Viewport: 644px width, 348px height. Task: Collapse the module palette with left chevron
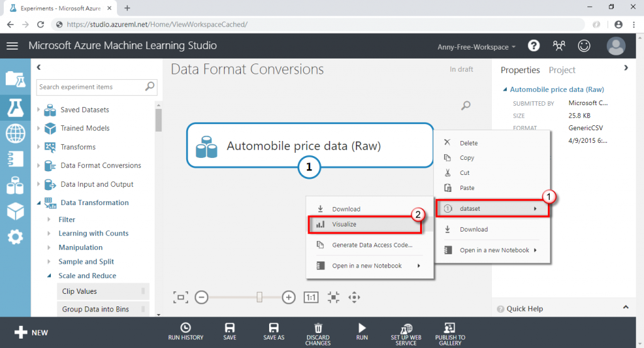[38, 67]
